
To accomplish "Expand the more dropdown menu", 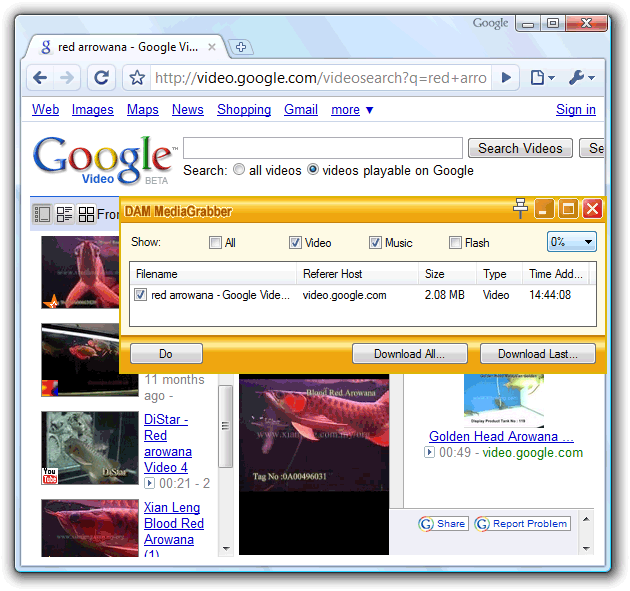I will pyautogui.click(x=352, y=109).
